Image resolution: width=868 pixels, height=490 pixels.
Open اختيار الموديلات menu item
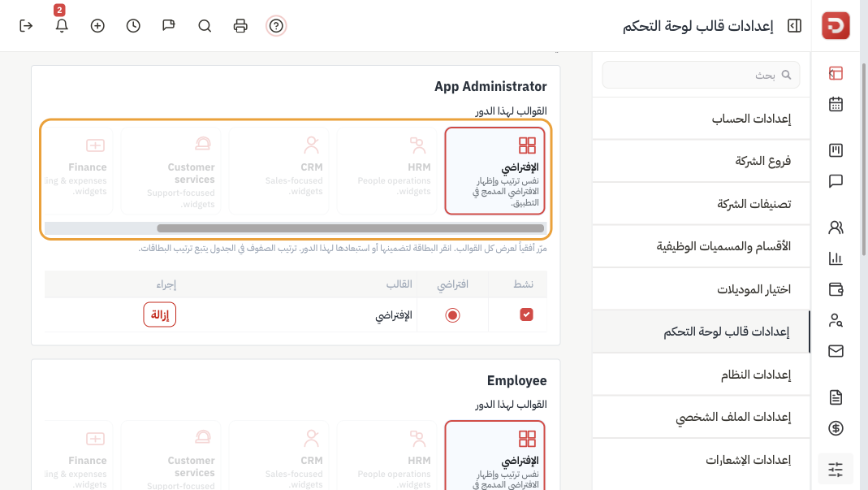[701, 288]
